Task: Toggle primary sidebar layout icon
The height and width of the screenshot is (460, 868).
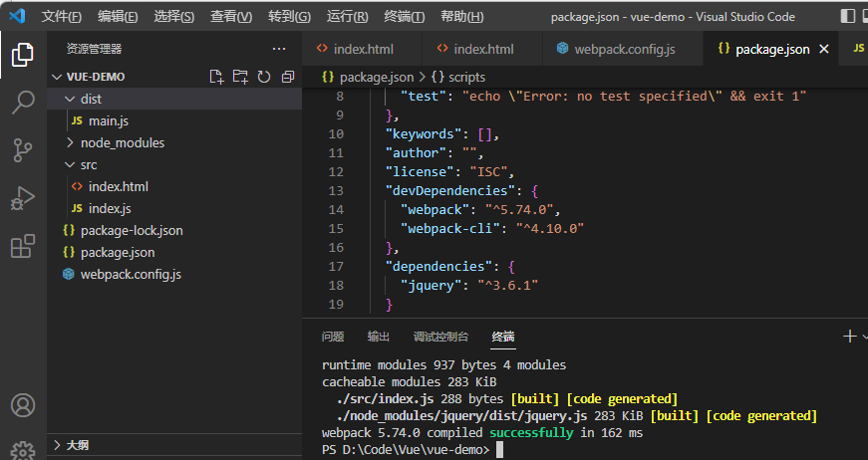Action: tap(847, 16)
